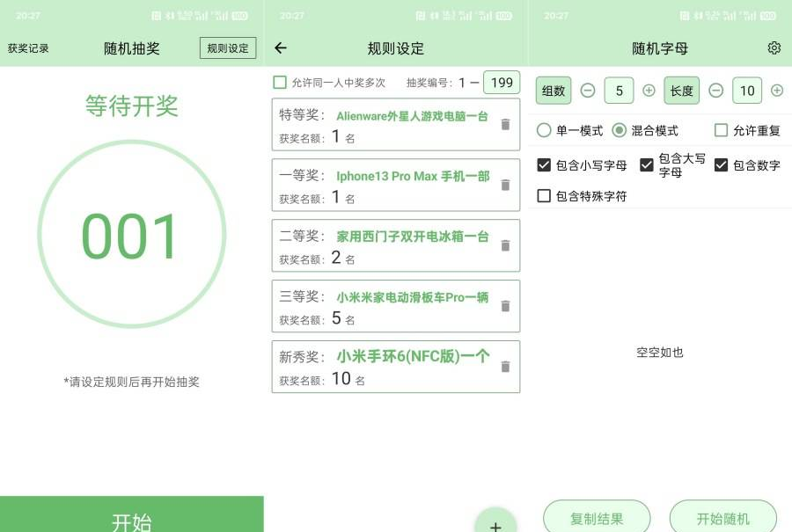The height and width of the screenshot is (532, 792).
Task: Decrease 组数 count with minus icon
Action: pyautogui.click(x=588, y=91)
